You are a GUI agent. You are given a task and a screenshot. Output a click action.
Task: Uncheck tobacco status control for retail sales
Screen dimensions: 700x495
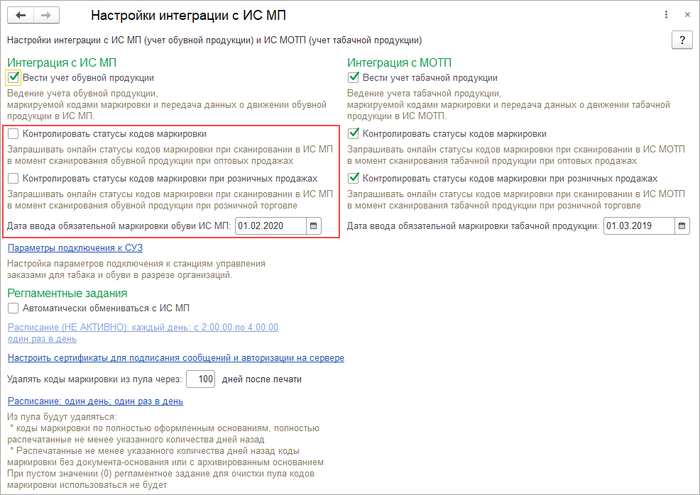click(x=354, y=178)
